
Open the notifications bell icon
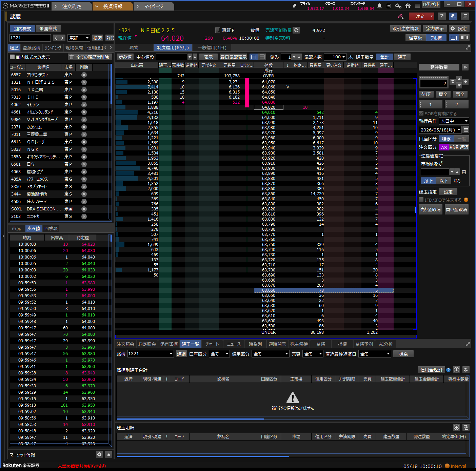click(379, 6)
